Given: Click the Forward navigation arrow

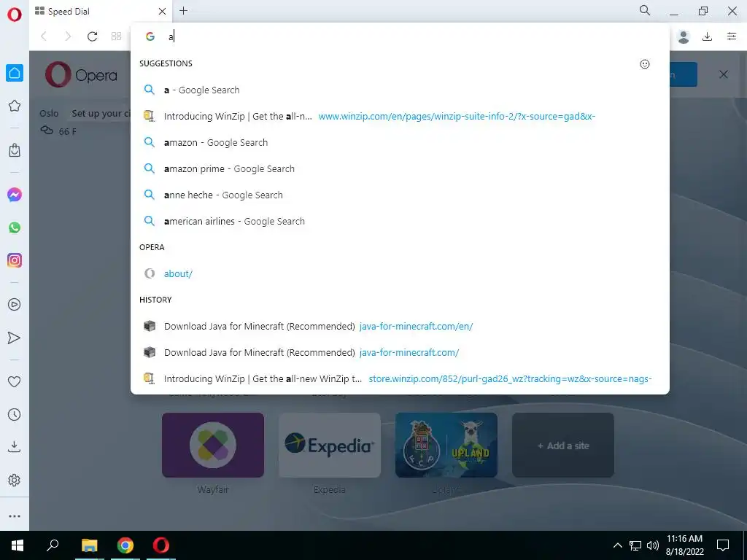Looking at the screenshot, I should 68,36.
